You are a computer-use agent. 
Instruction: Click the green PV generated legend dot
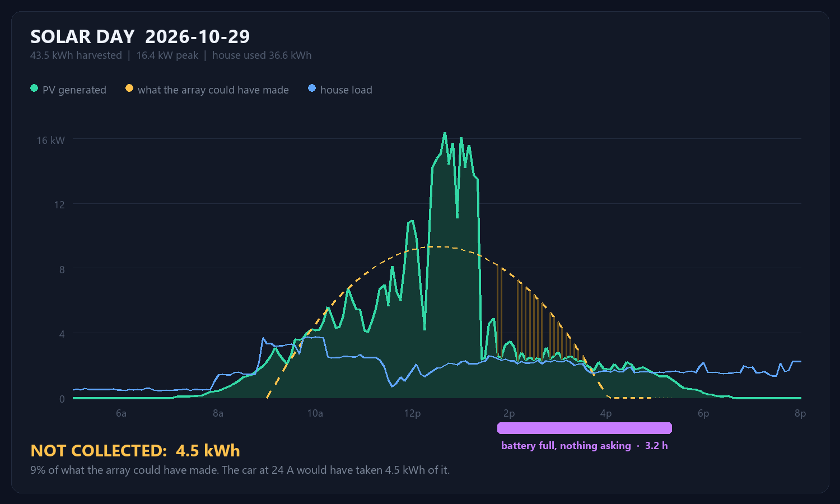point(34,88)
